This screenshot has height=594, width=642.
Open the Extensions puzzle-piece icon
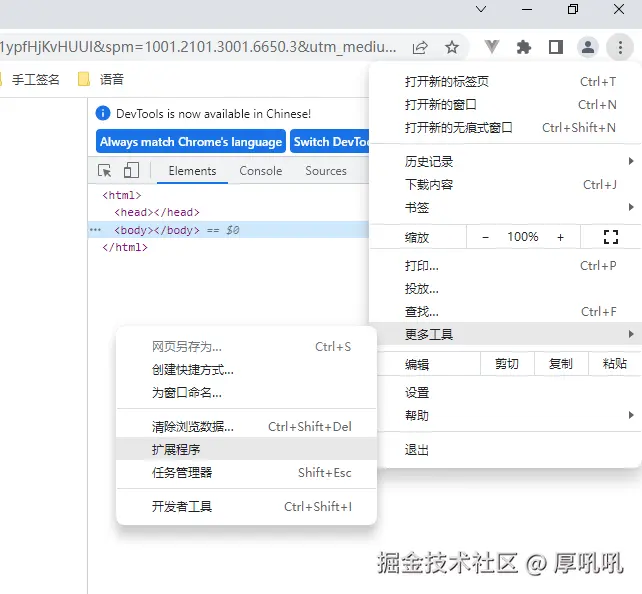coord(524,47)
